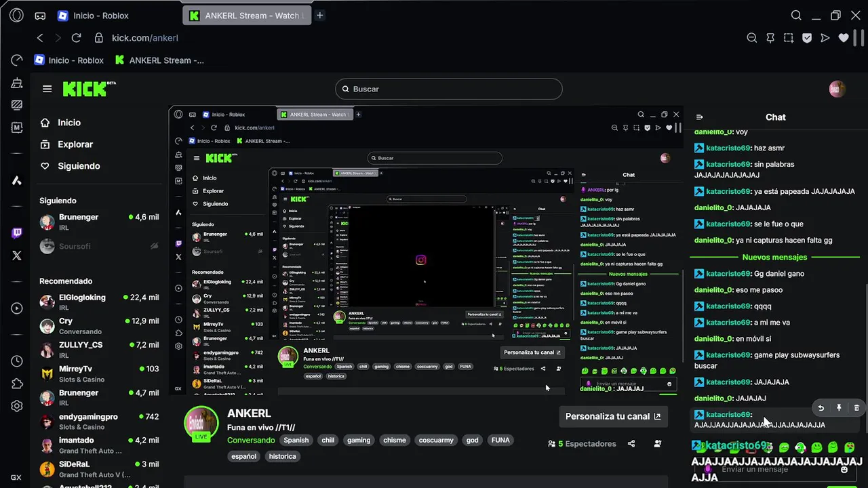Pin the hovered chat message
868x488 pixels.
pyautogui.click(x=839, y=408)
